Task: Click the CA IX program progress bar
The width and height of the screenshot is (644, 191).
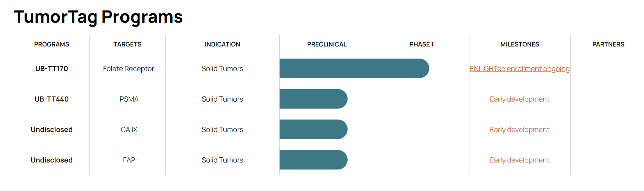Action: 313,129
